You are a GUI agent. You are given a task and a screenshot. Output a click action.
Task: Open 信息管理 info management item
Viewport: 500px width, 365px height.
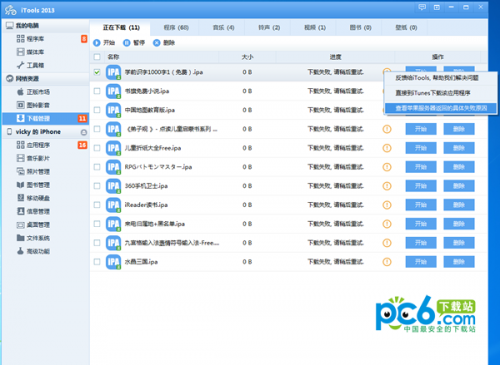click(33, 211)
